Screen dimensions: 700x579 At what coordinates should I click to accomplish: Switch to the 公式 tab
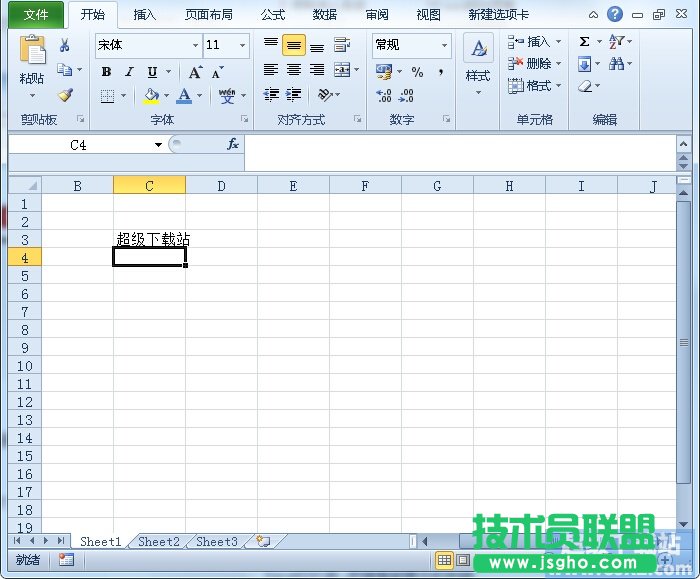click(x=273, y=15)
